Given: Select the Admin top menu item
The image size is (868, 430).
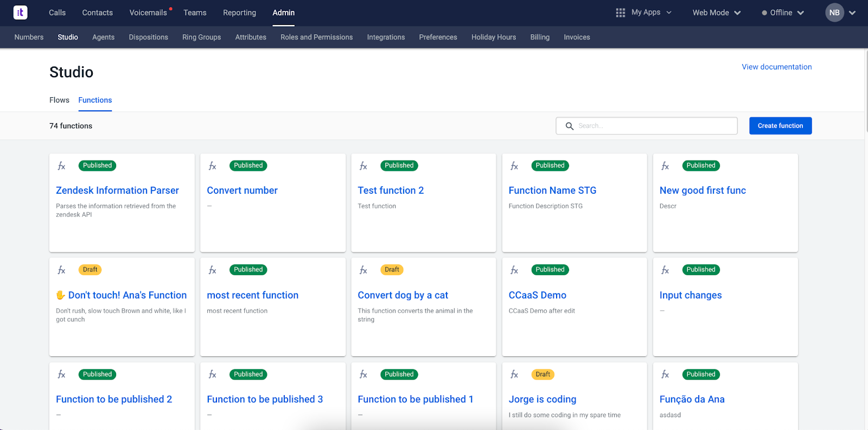Looking at the screenshot, I should point(284,12).
